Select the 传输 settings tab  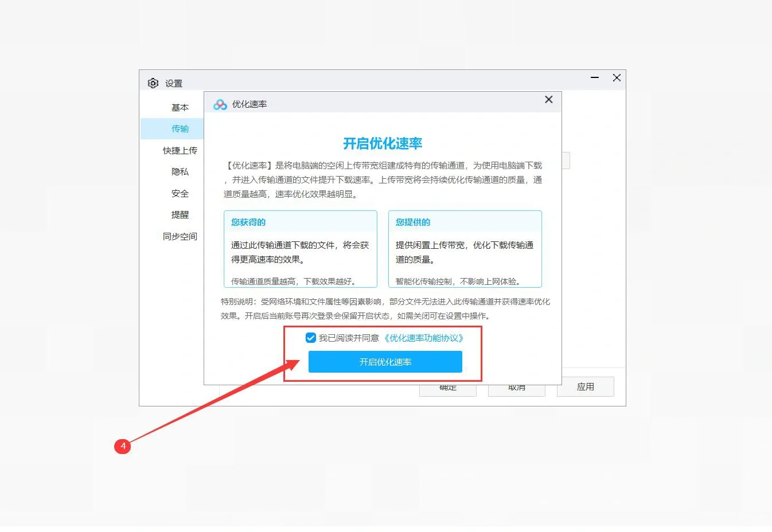pyautogui.click(x=180, y=128)
